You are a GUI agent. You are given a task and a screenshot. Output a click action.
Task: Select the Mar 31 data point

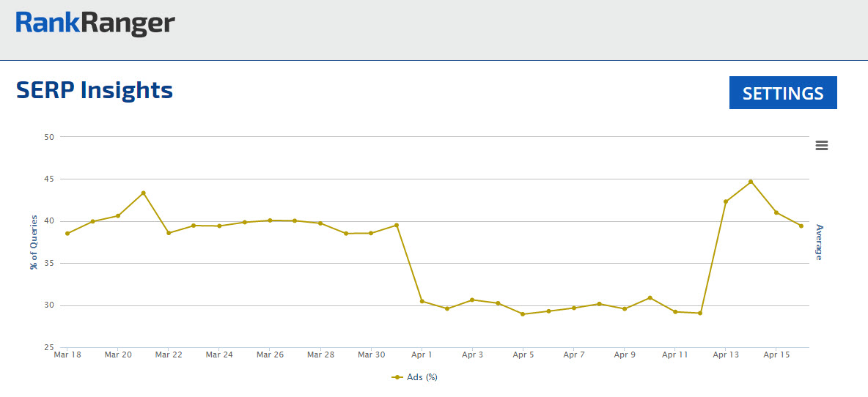click(x=397, y=225)
